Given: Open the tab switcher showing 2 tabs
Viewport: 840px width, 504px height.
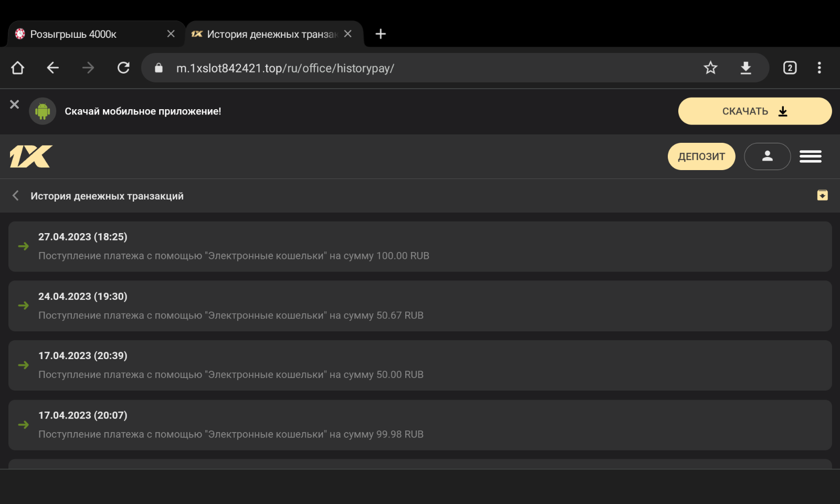Looking at the screenshot, I should coord(790,68).
